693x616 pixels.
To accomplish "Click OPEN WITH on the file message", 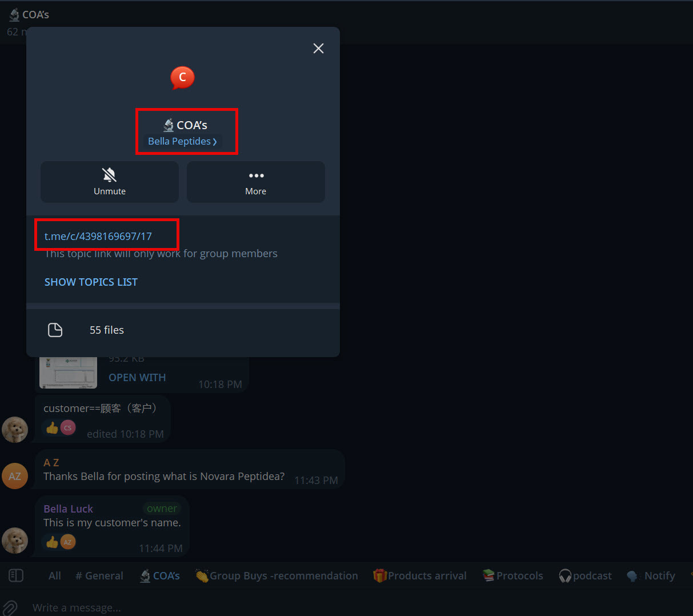I will pos(137,378).
